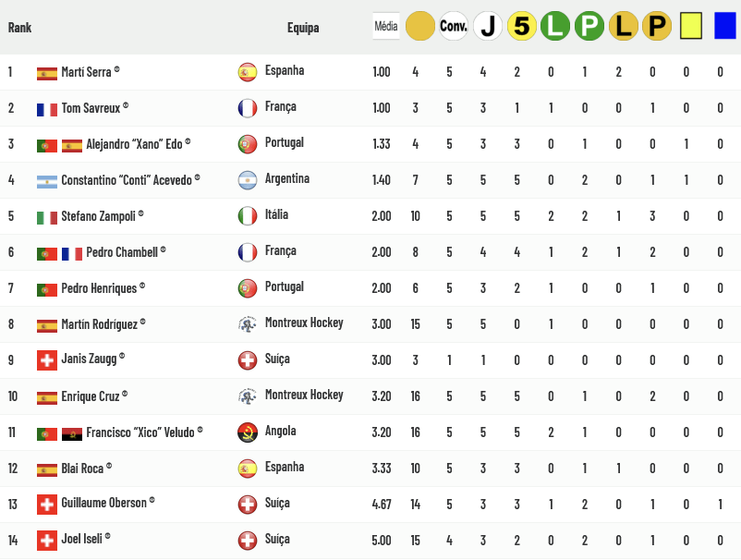Screen dimensions: 741x560
Task: Click the first green L column icon
Action: click(x=554, y=26)
